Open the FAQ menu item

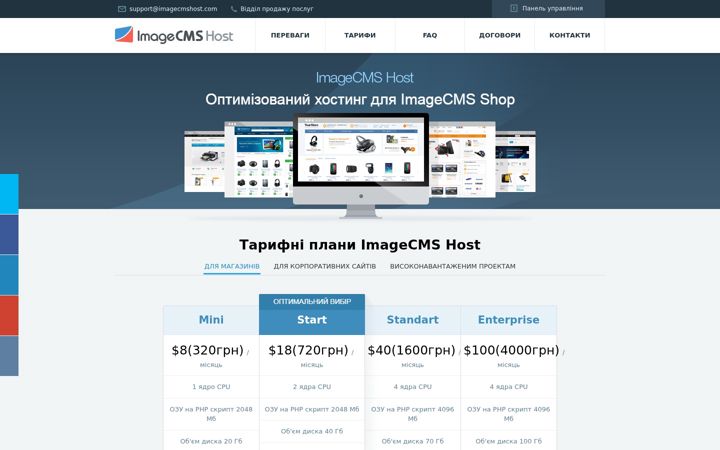[x=430, y=35]
